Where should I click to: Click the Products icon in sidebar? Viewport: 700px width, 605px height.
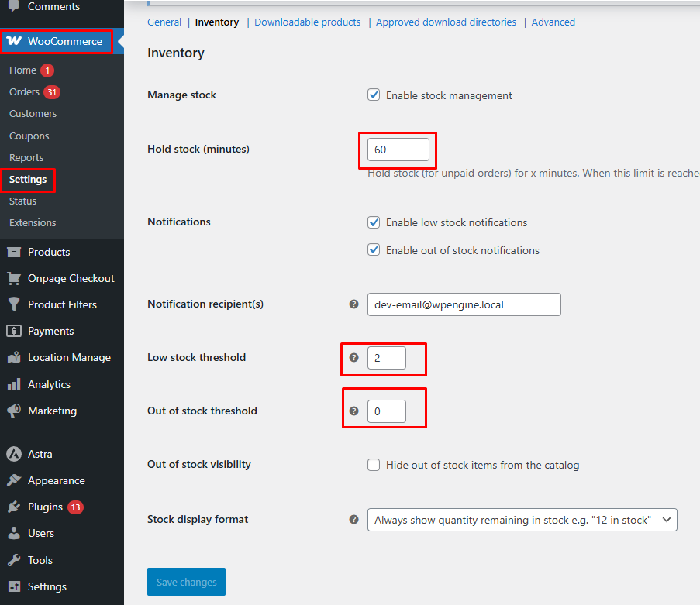point(13,252)
